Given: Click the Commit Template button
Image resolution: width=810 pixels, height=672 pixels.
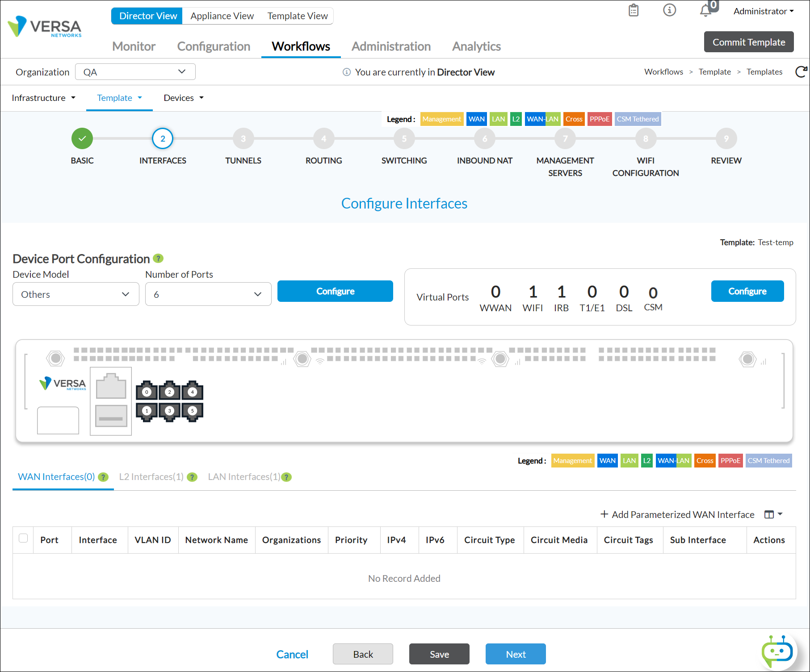Looking at the screenshot, I should tap(748, 42).
